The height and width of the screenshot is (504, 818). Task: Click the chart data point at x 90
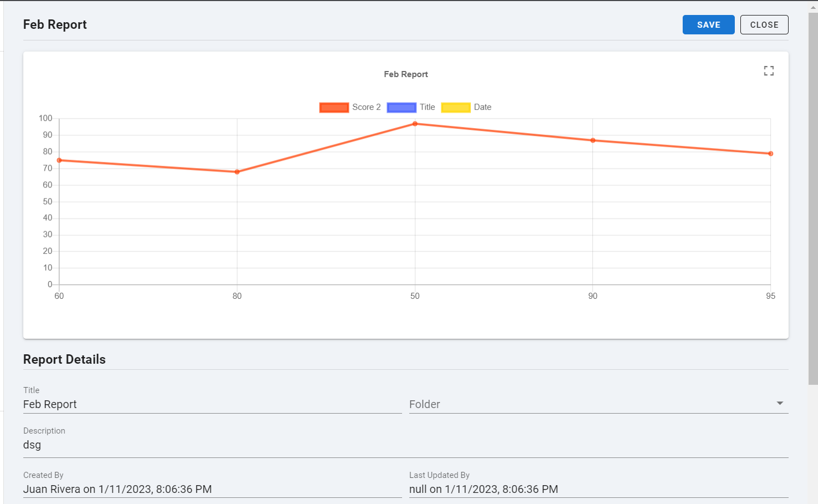pyautogui.click(x=593, y=140)
